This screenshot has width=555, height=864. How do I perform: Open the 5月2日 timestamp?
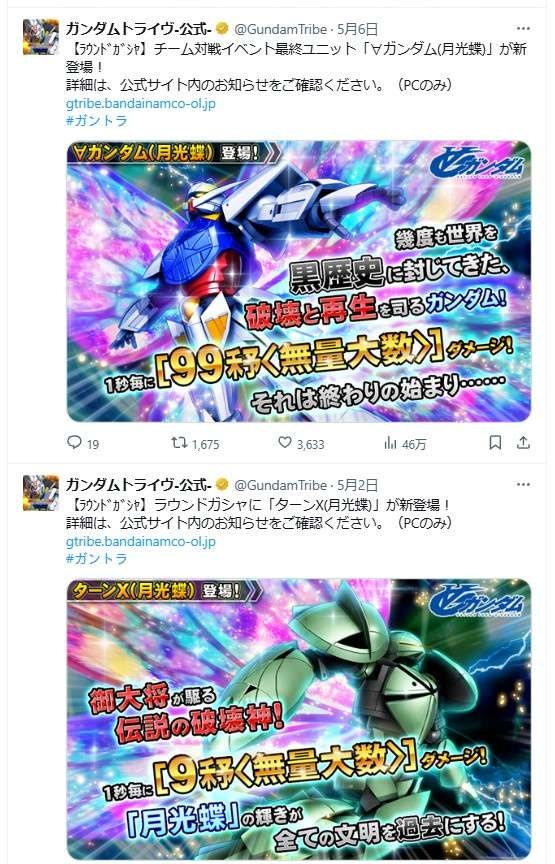click(x=357, y=485)
